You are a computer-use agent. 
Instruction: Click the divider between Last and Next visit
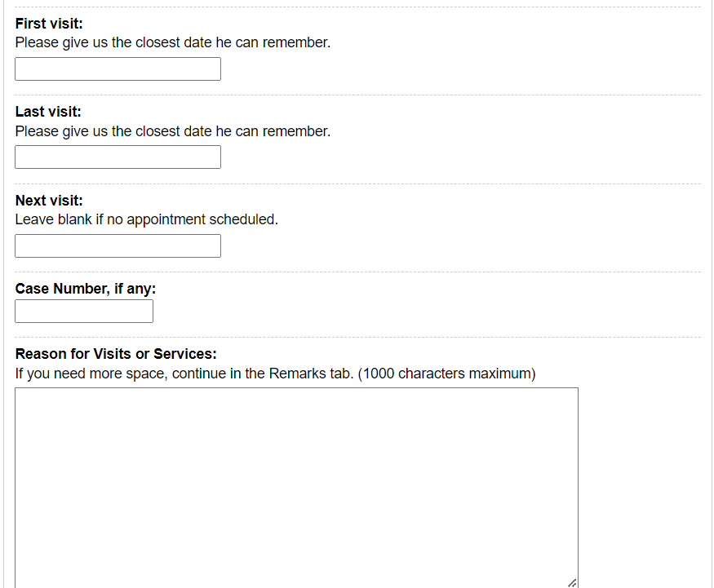pyautogui.click(x=357, y=183)
